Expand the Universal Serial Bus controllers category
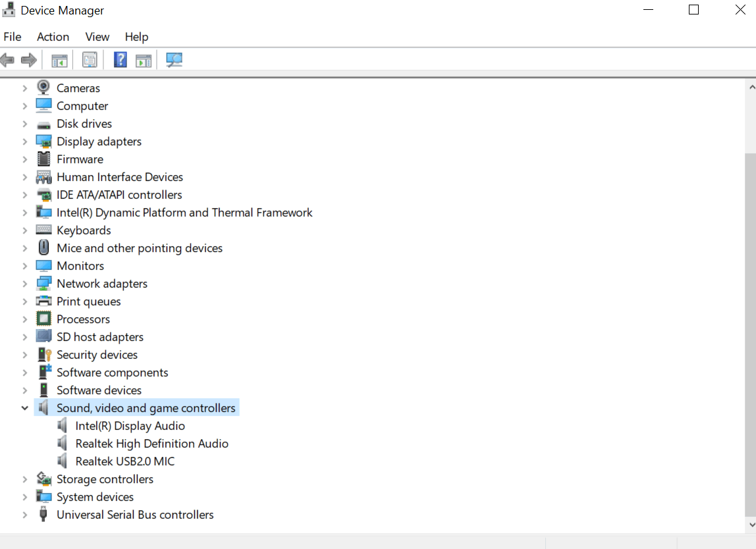Screen dimensions: 756x549 pyautogui.click(x=24, y=514)
